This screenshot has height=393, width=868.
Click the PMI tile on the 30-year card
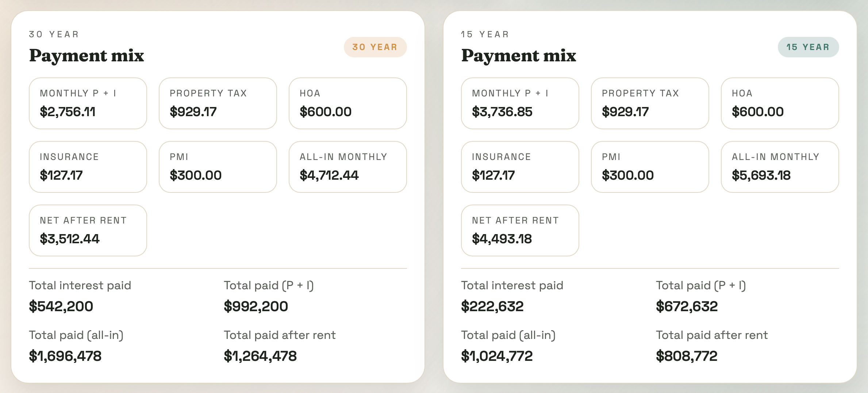(x=217, y=167)
